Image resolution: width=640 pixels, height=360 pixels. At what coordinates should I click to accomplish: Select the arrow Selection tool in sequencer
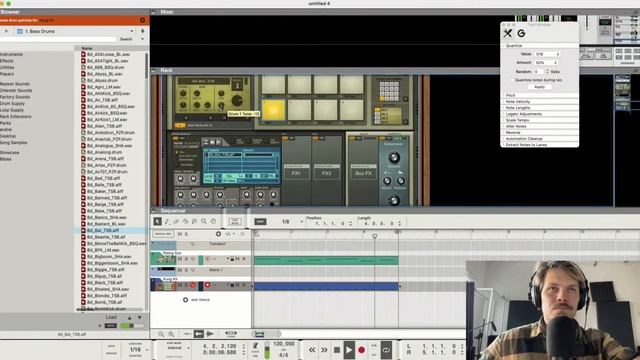pos(157,221)
